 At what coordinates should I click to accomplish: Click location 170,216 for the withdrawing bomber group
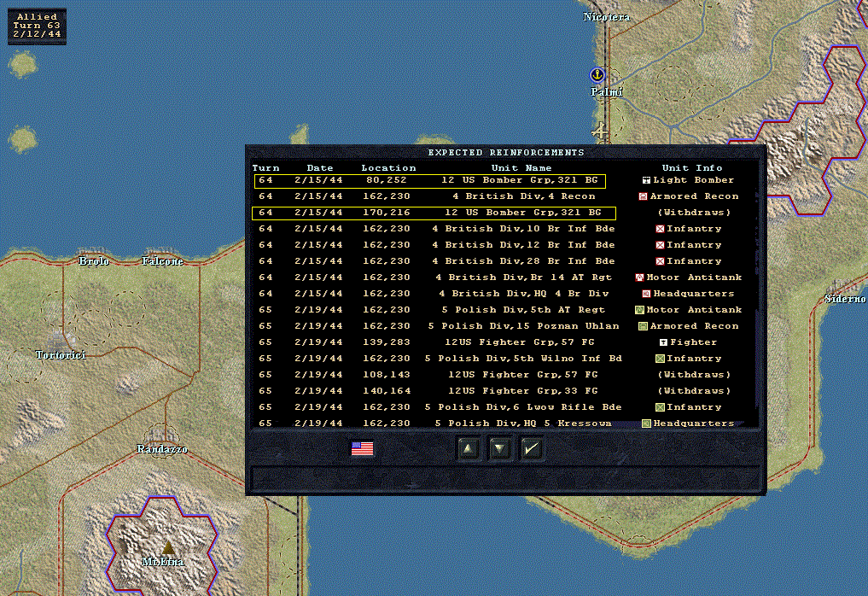coord(387,213)
